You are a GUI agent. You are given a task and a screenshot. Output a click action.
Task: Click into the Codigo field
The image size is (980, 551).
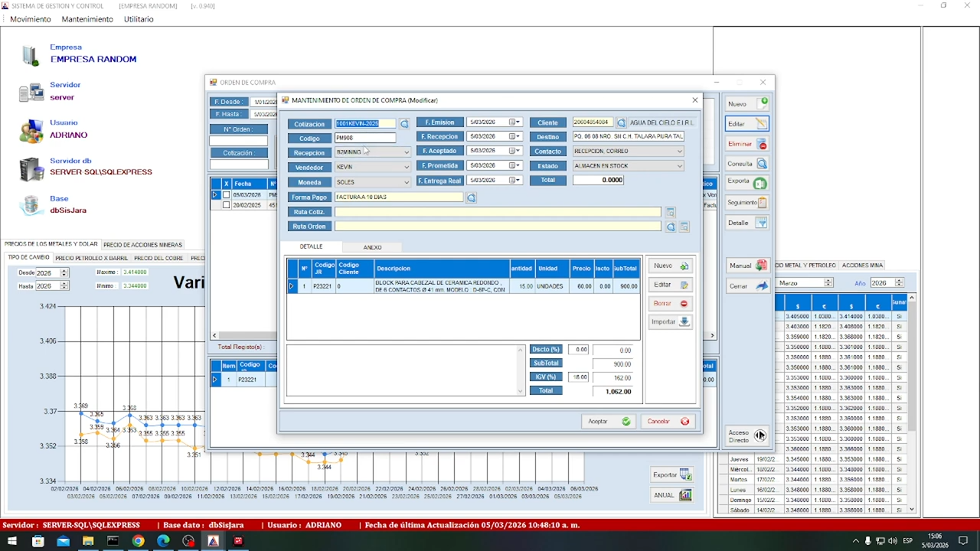click(x=365, y=139)
